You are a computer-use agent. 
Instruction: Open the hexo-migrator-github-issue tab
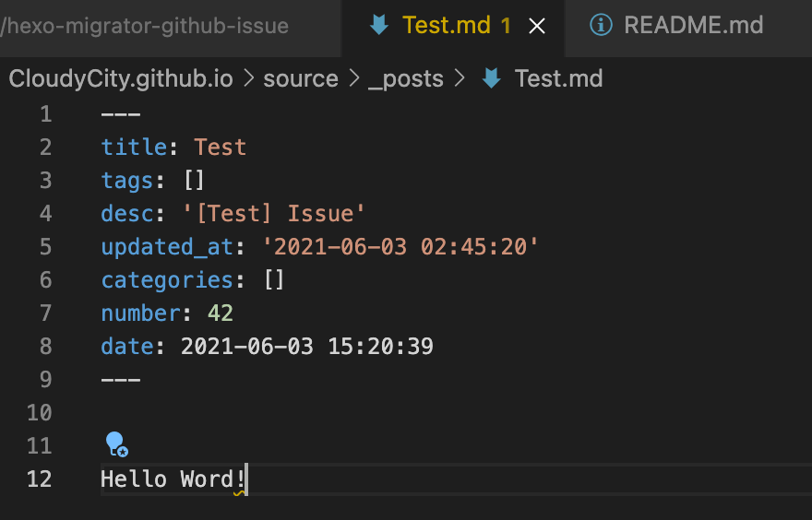(145, 25)
